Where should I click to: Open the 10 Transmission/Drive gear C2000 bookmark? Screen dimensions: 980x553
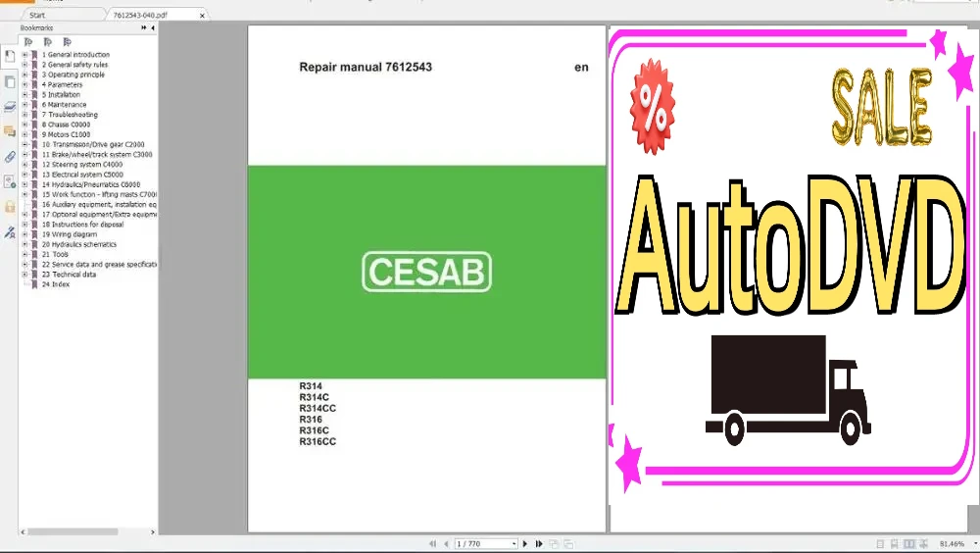(93, 144)
